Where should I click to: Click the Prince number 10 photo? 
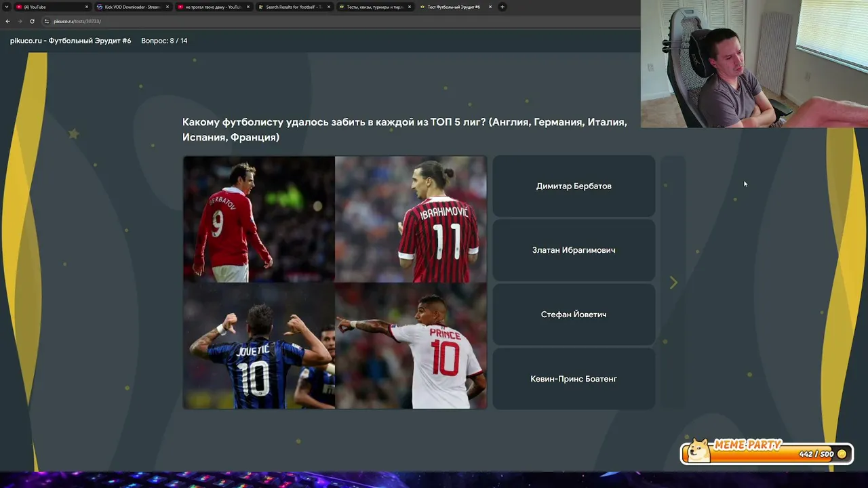tap(411, 346)
